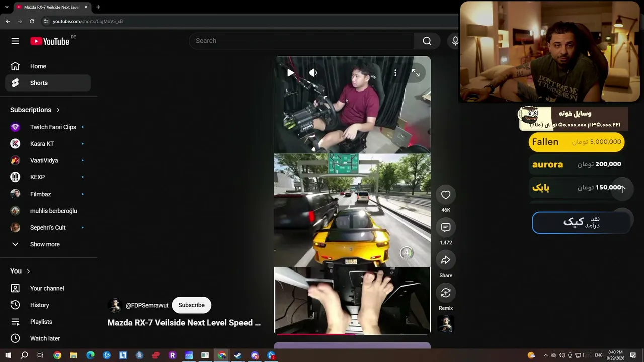Image resolution: width=644 pixels, height=362 pixels.
Task: Open the @FDPSemrawut channel link
Action: (147, 305)
